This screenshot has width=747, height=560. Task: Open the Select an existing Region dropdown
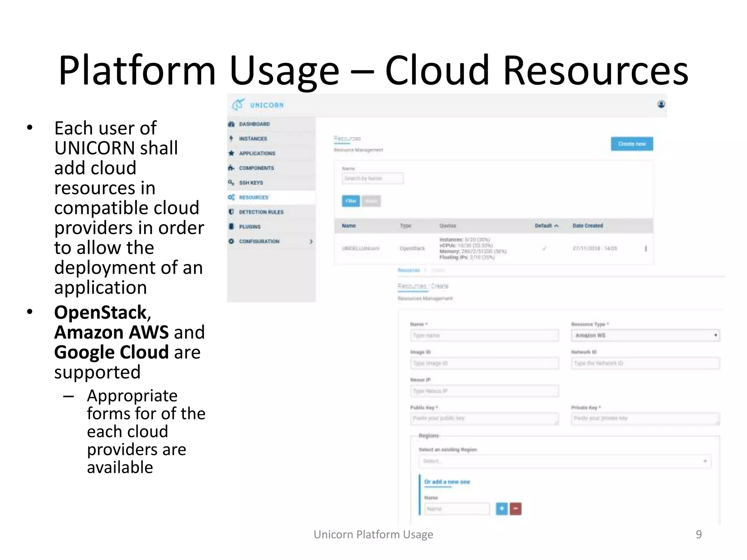[x=565, y=461]
